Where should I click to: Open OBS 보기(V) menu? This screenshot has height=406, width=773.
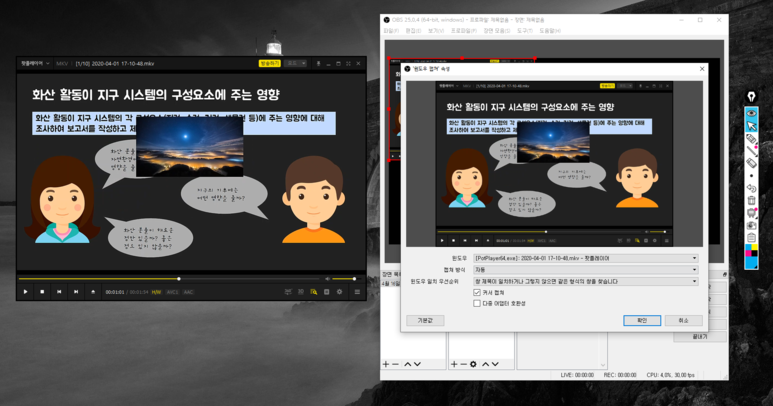coord(436,31)
